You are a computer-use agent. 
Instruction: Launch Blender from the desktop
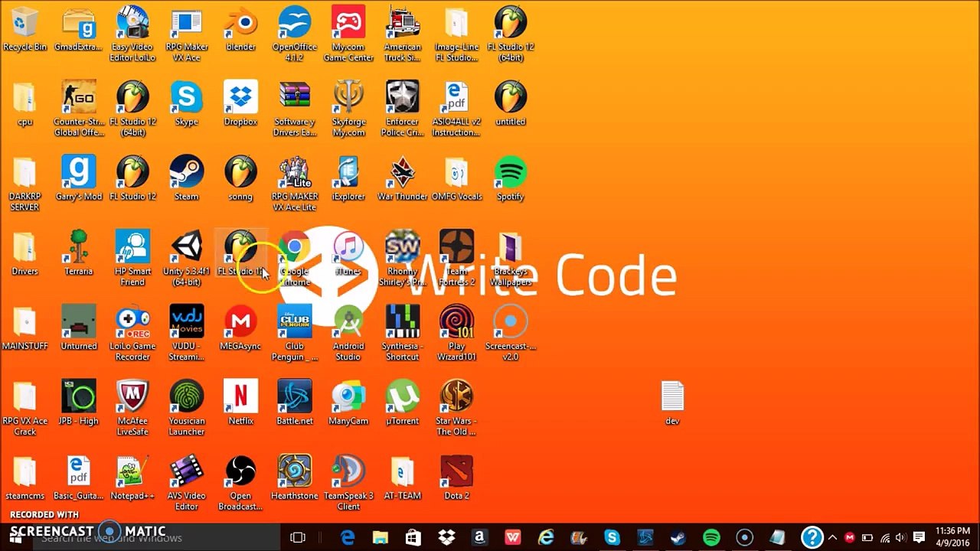click(x=240, y=29)
